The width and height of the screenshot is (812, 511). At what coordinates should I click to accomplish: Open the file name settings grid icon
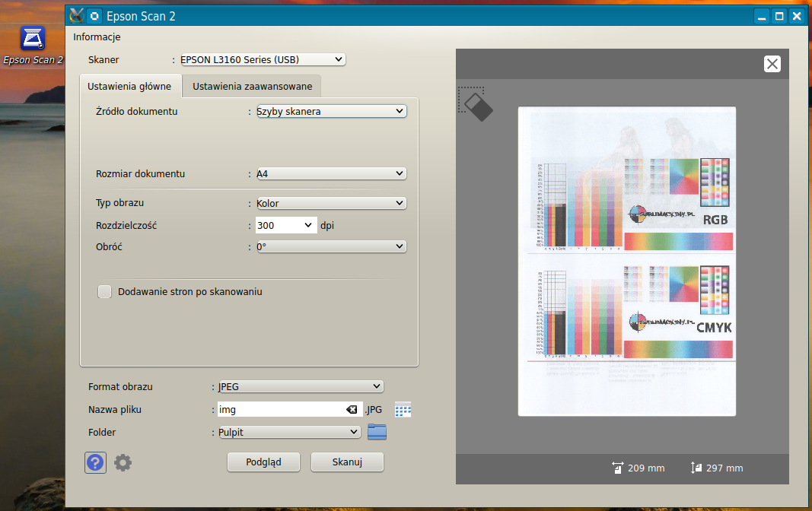[x=403, y=410]
